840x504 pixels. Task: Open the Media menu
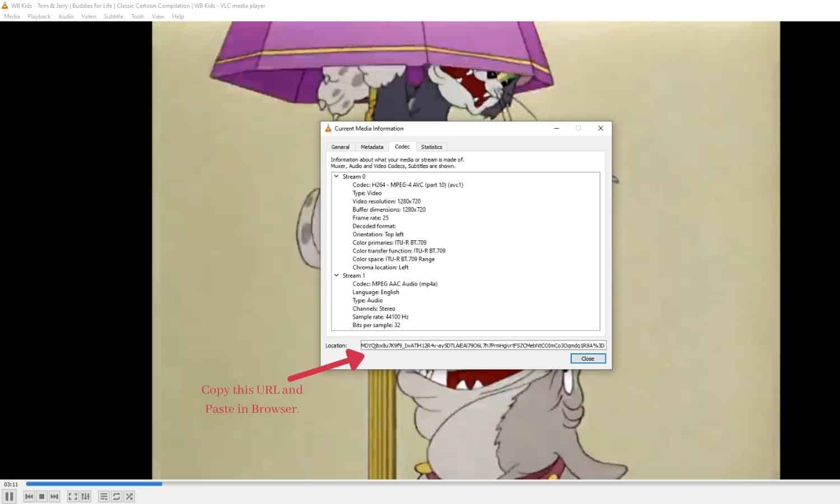pyautogui.click(x=12, y=16)
